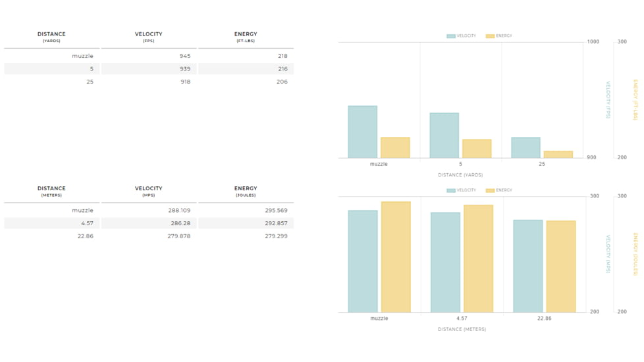Image resolution: width=644 pixels, height=362 pixels.
Task: Click the Distance (Yards) column header
Action: click(x=51, y=37)
